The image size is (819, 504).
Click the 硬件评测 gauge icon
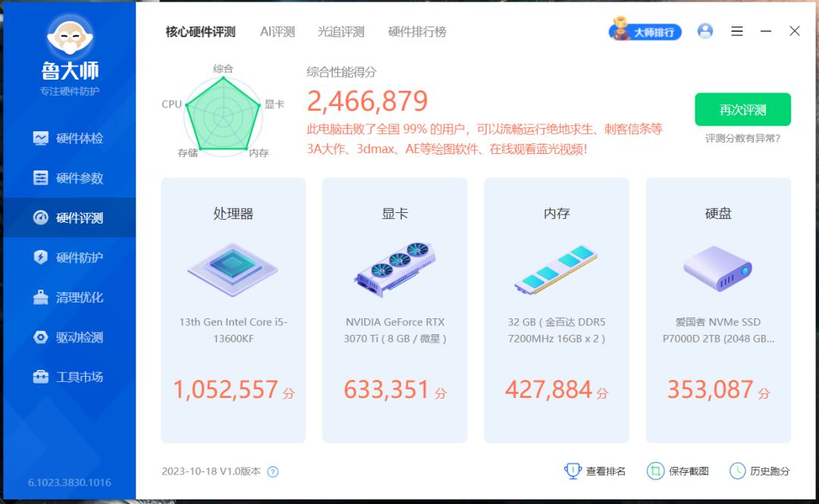point(41,218)
